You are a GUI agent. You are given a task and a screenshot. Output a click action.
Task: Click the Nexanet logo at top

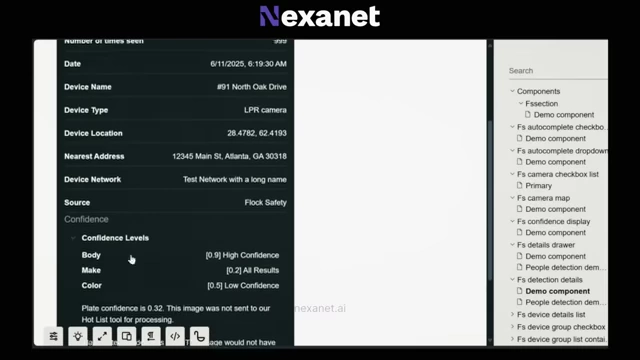[x=320, y=16]
